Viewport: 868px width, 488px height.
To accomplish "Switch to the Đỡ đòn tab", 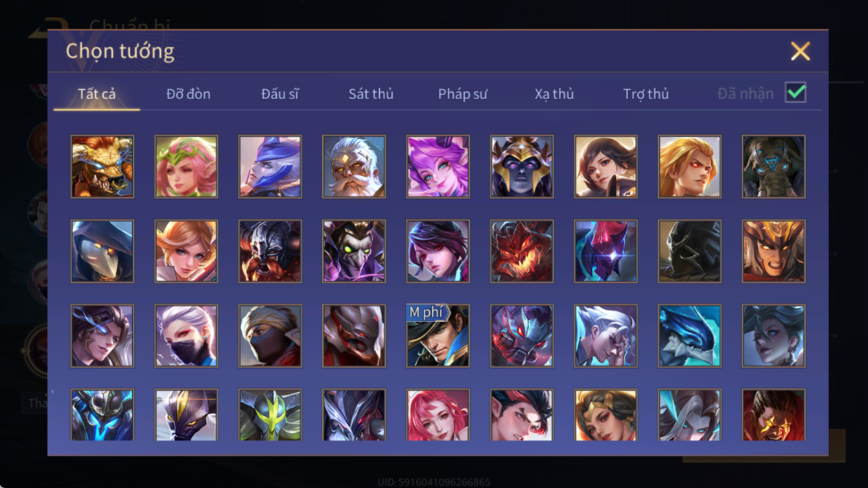I will point(188,94).
